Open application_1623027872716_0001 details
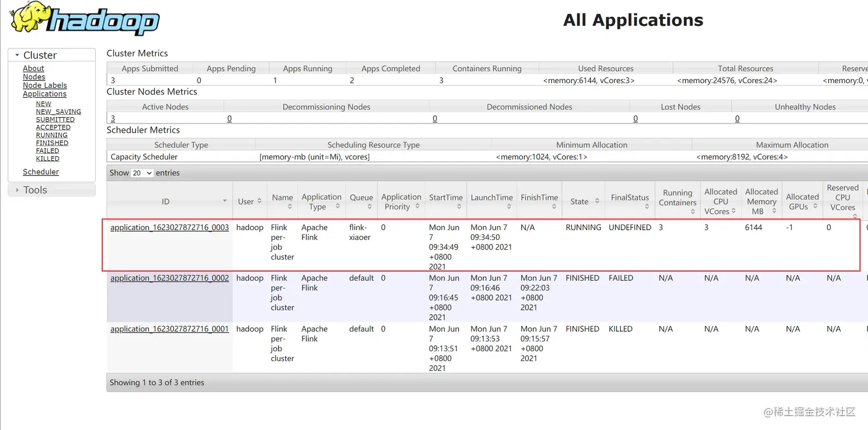Screen dimensions: 868x430 pyautogui.click(x=169, y=329)
